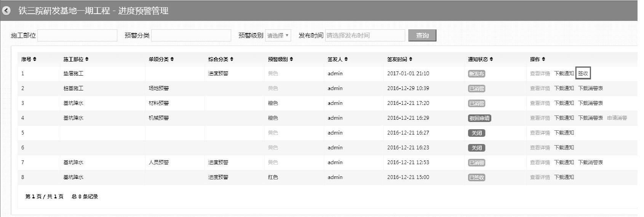Image resolution: width=644 pixels, height=217 pixels.
Task: Click the 第 1 页 / 共 1 页 pagination text
Action: click(44, 197)
